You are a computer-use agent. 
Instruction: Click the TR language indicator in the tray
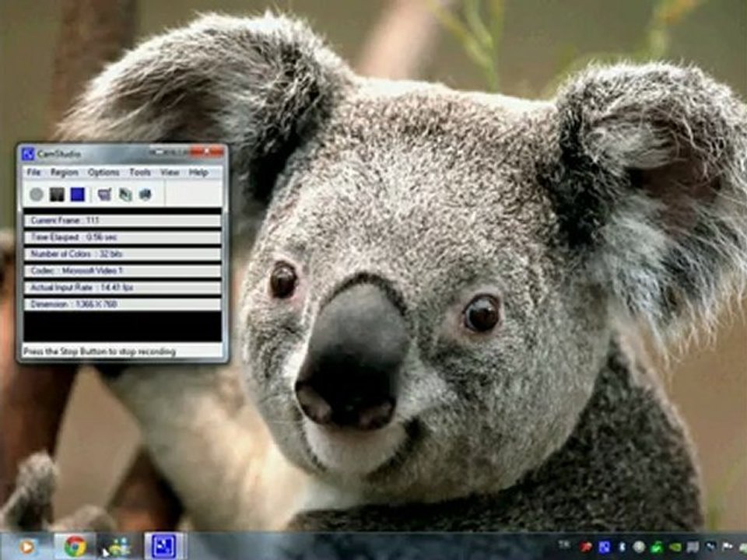563,544
